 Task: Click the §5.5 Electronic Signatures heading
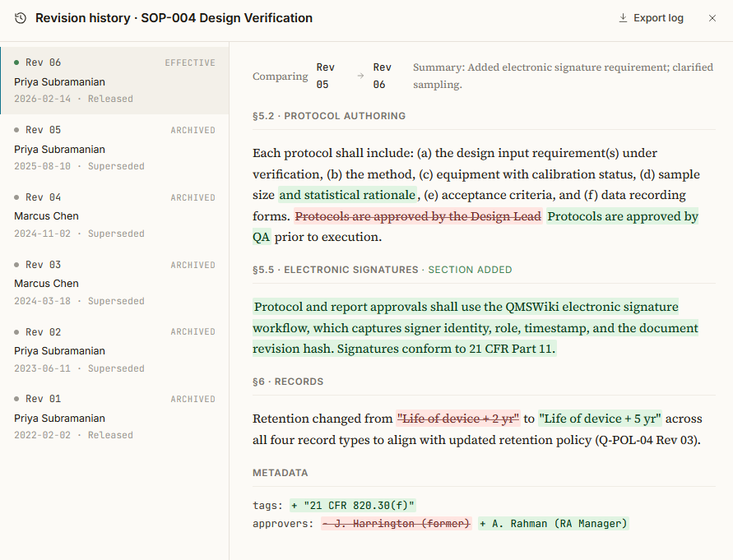(x=335, y=270)
